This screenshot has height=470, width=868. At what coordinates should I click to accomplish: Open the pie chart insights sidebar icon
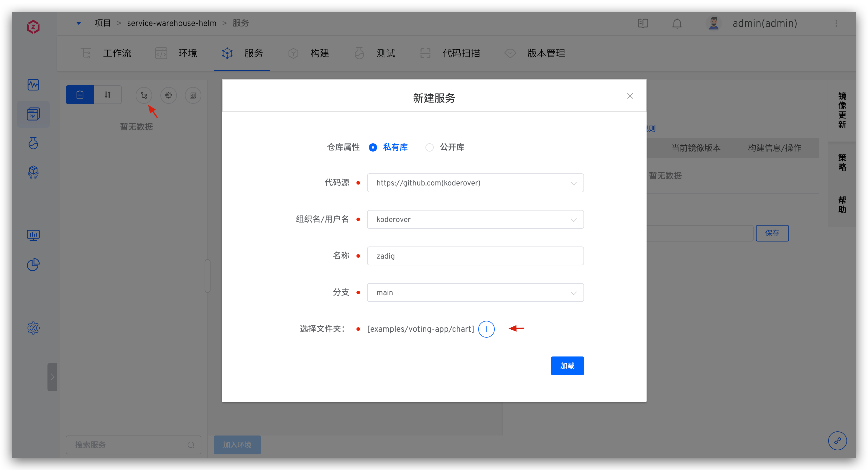coord(33,264)
